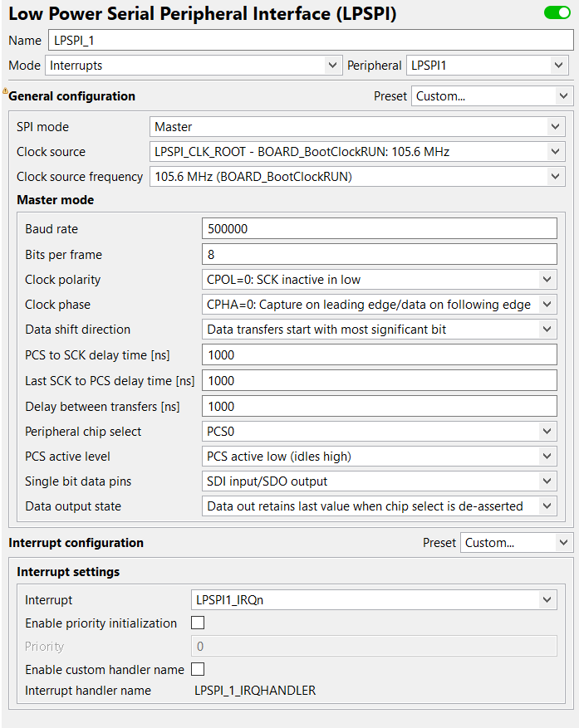Expand the Clock phase dropdown

click(x=379, y=305)
